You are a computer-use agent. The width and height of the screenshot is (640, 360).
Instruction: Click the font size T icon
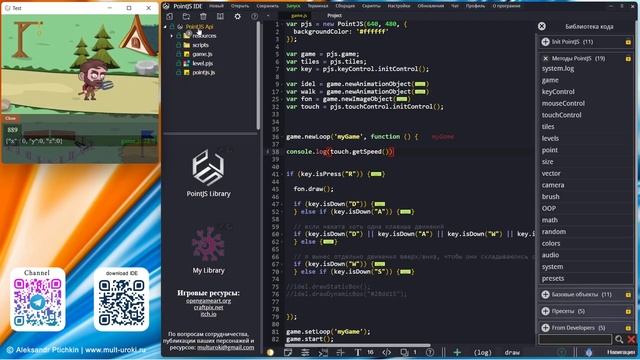click(x=358, y=352)
